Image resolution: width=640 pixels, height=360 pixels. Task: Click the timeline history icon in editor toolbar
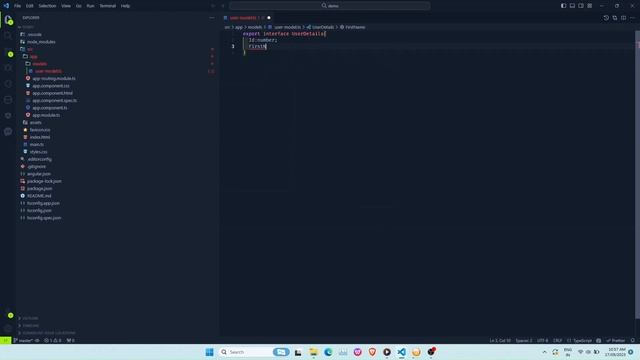(x=606, y=18)
